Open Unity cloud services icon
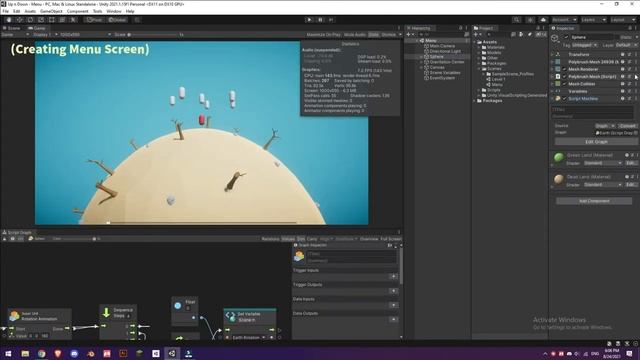The image size is (640, 360). pyautogui.click(x=543, y=20)
